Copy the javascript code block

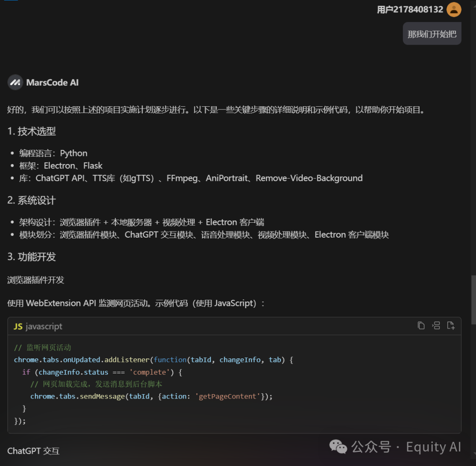click(x=421, y=326)
